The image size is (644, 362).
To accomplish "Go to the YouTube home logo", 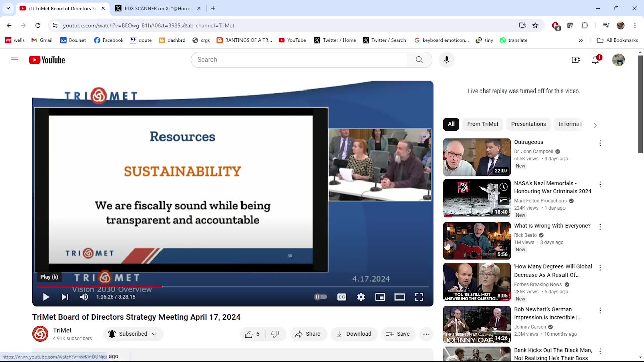I will 47,60.
